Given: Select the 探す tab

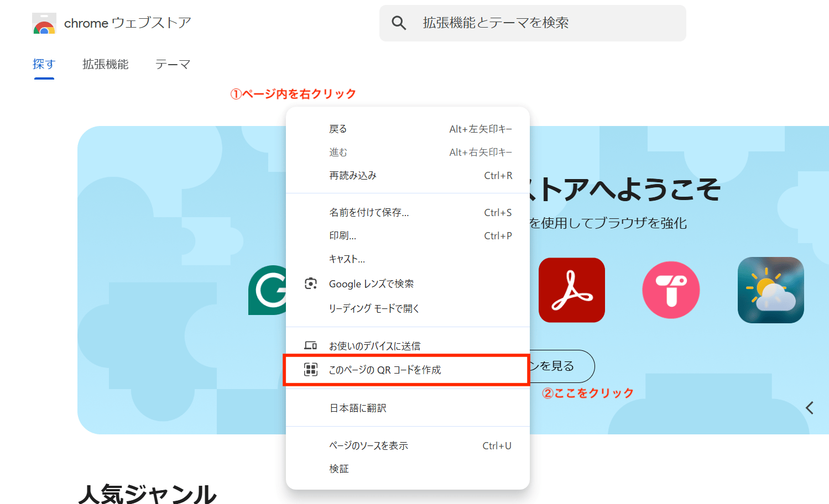Looking at the screenshot, I should click(44, 64).
